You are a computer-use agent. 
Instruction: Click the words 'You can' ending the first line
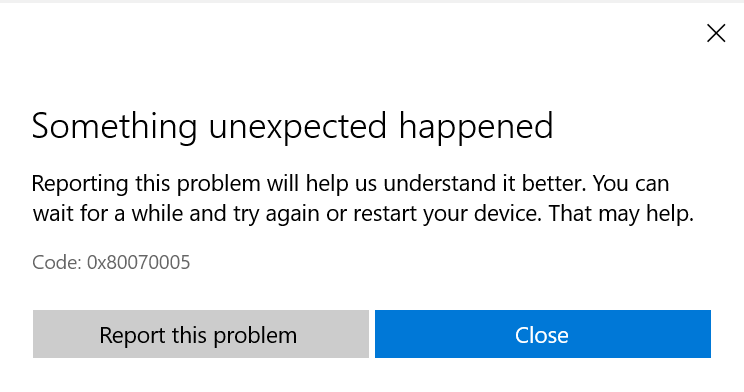631,183
